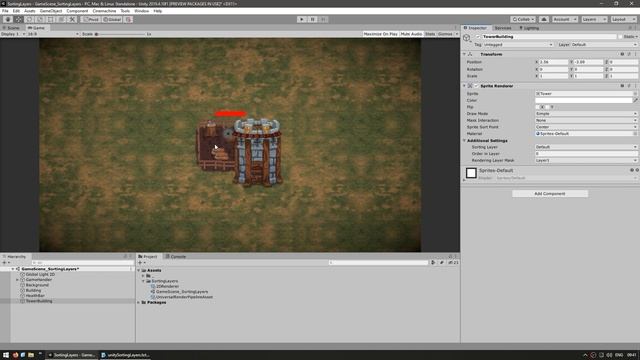Open the 16:9 aspect ratio dropdown
The image size is (640, 360).
pyautogui.click(x=53, y=34)
